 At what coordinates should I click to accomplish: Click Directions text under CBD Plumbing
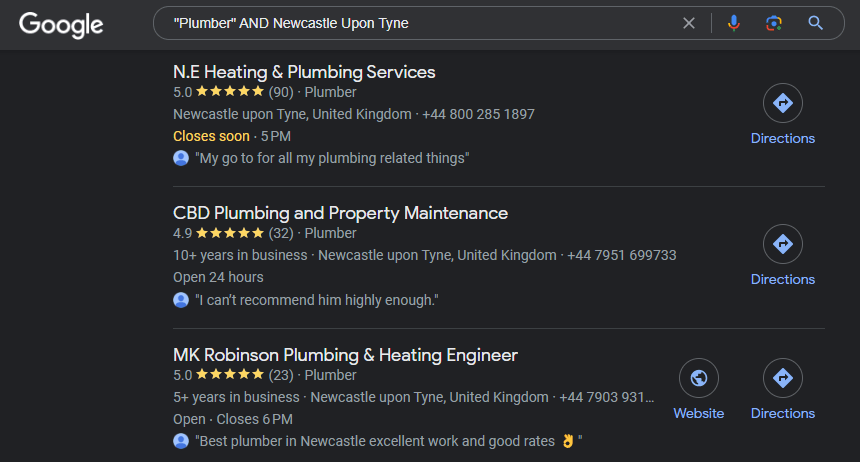coord(783,279)
